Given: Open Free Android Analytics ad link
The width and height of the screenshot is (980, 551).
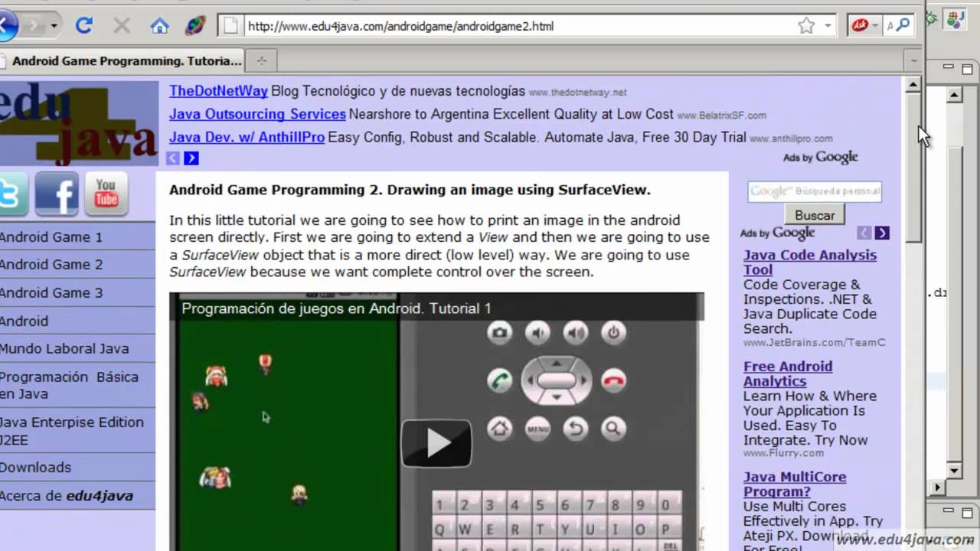Looking at the screenshot, I should click(x=788, y=373).
